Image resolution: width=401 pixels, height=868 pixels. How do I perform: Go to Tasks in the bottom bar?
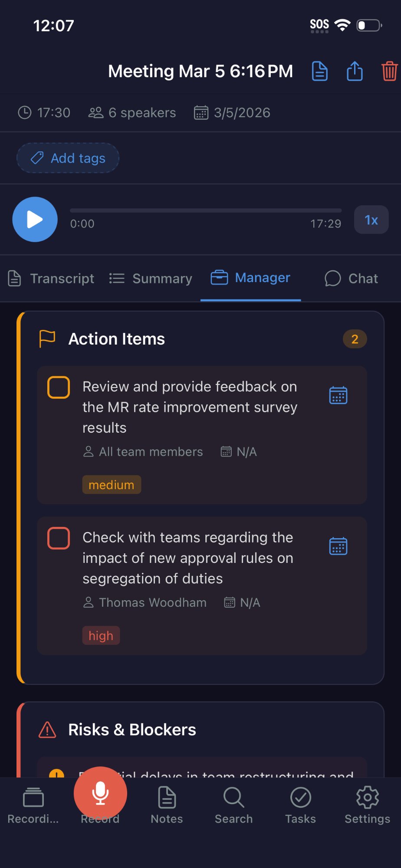coord(300,805)
